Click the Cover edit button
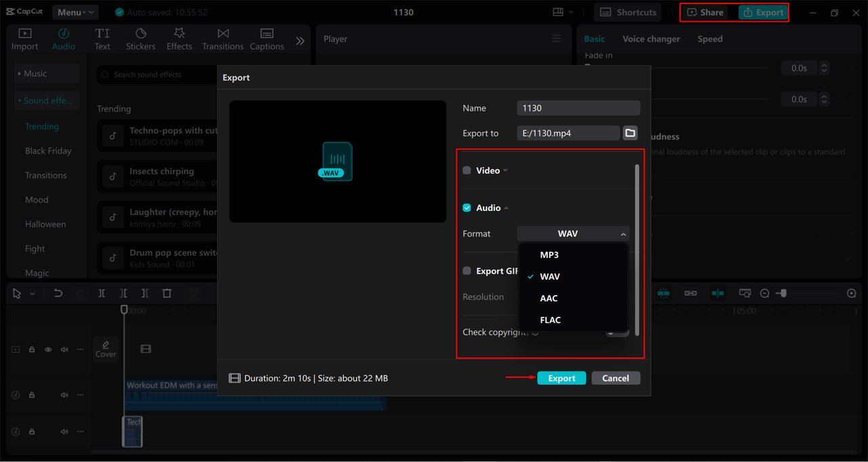The width and height of the screenshot is (868, 462). point(106,349)
